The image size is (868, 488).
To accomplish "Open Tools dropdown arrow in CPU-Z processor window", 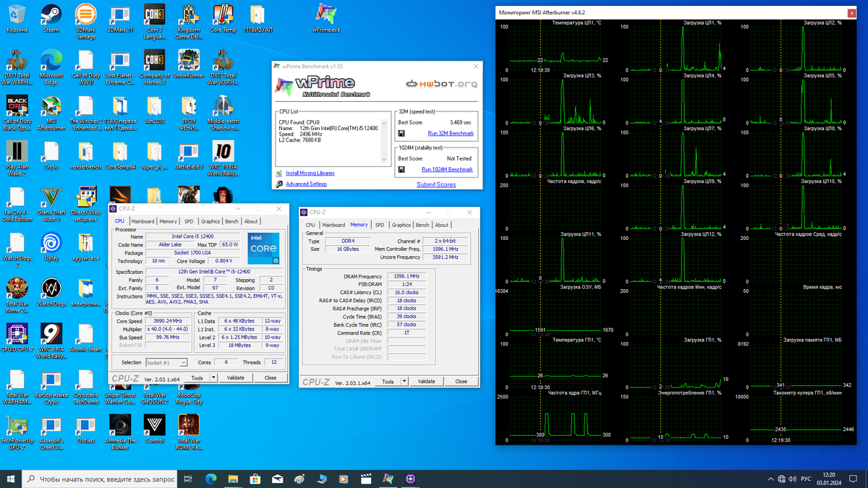I will (213, 377).
